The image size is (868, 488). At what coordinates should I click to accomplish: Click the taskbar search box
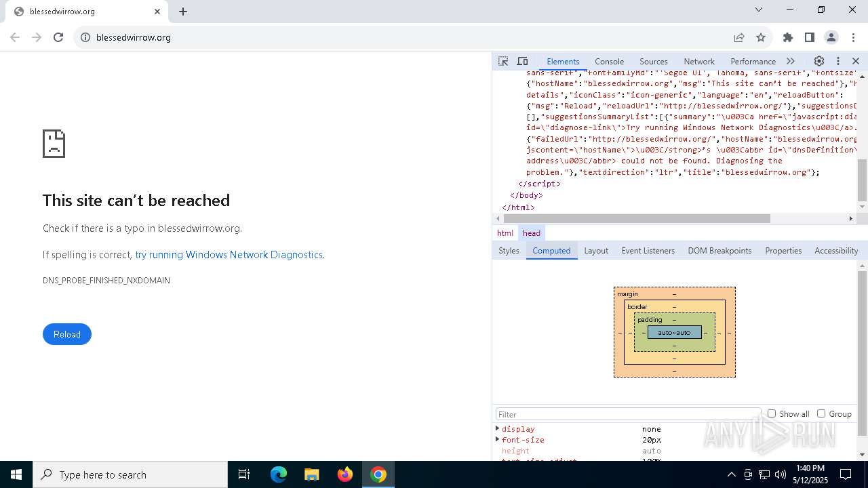tap(130, 474)
